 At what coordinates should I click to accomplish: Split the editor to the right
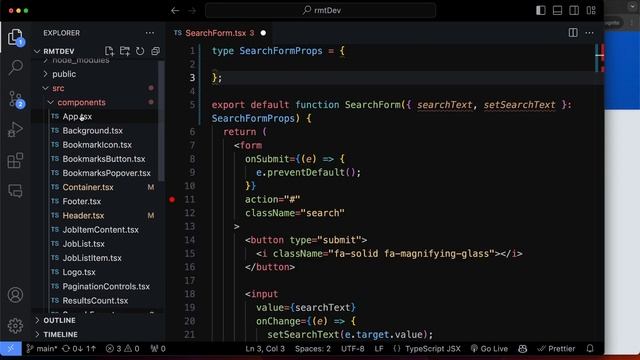573,33
